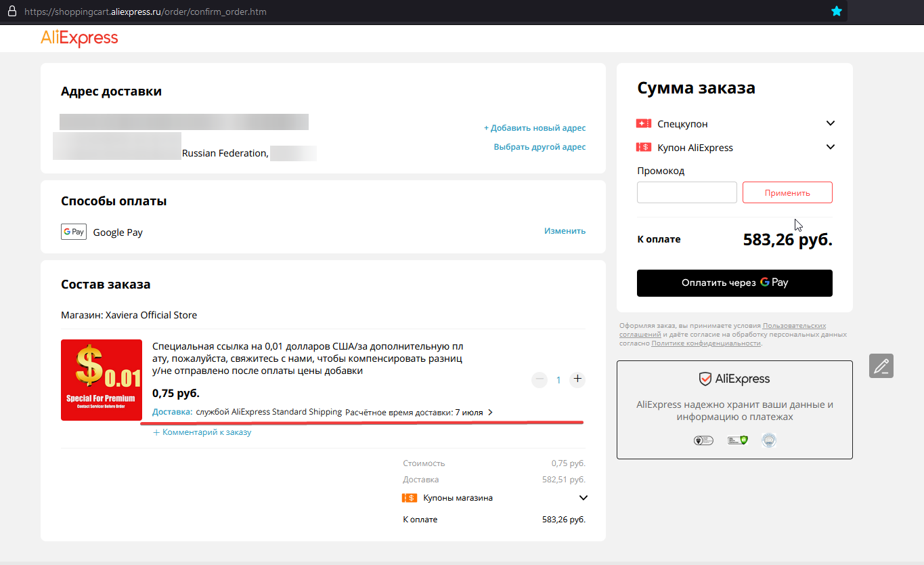This screenshot has width=924, height=565.
Task: Click the round blue ISO seal badge
Action: tap(769, 440)
